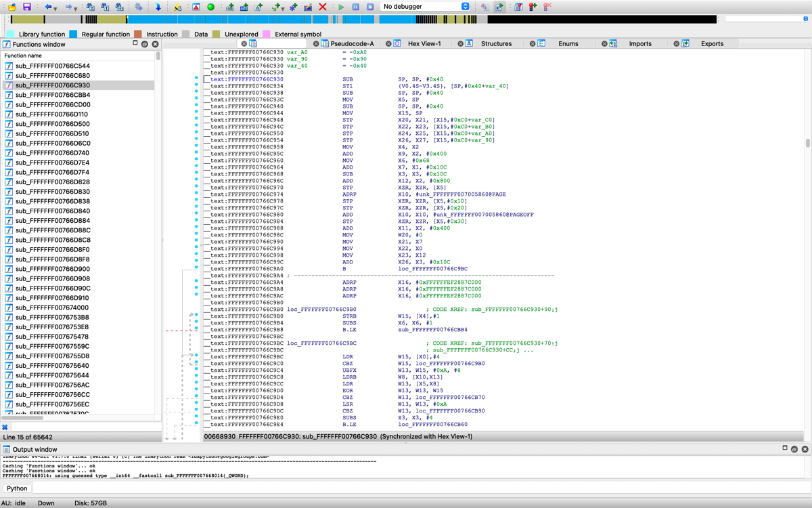Click the open file folder icon
The image size is (812, 508).
(x=12, y=7)
